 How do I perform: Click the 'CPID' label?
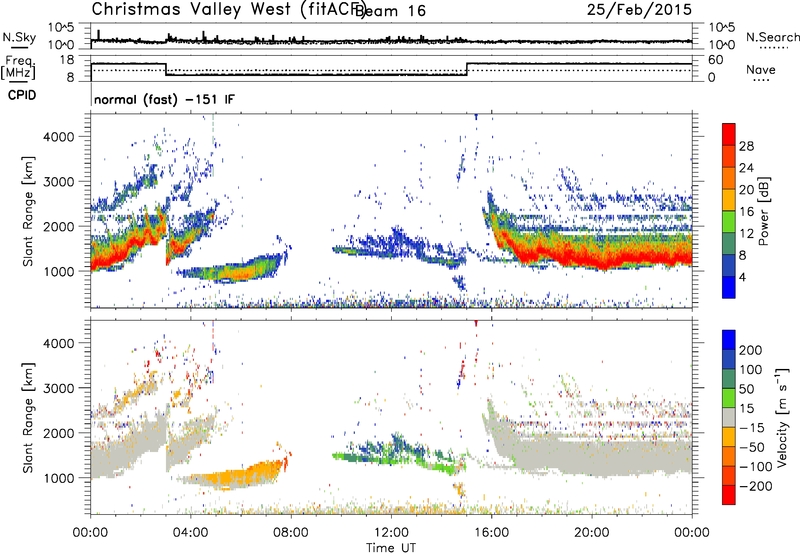(x=22, y=95)
